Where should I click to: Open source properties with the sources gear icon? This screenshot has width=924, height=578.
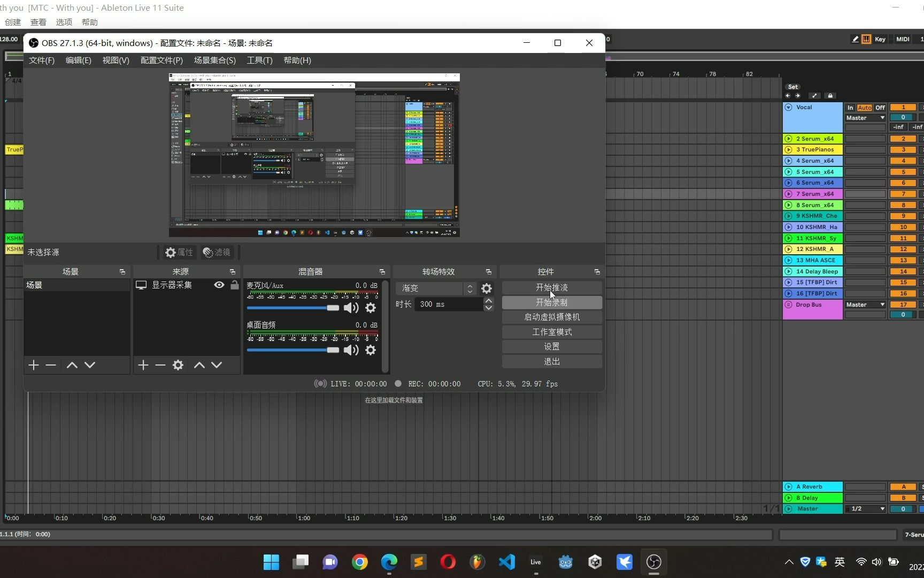pos(178,365)
